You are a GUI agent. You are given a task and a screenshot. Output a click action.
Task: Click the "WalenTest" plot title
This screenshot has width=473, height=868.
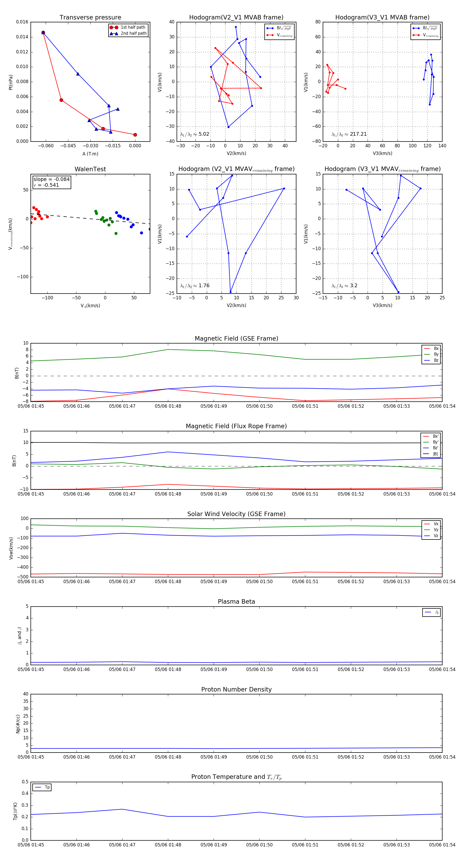[90, 169]
